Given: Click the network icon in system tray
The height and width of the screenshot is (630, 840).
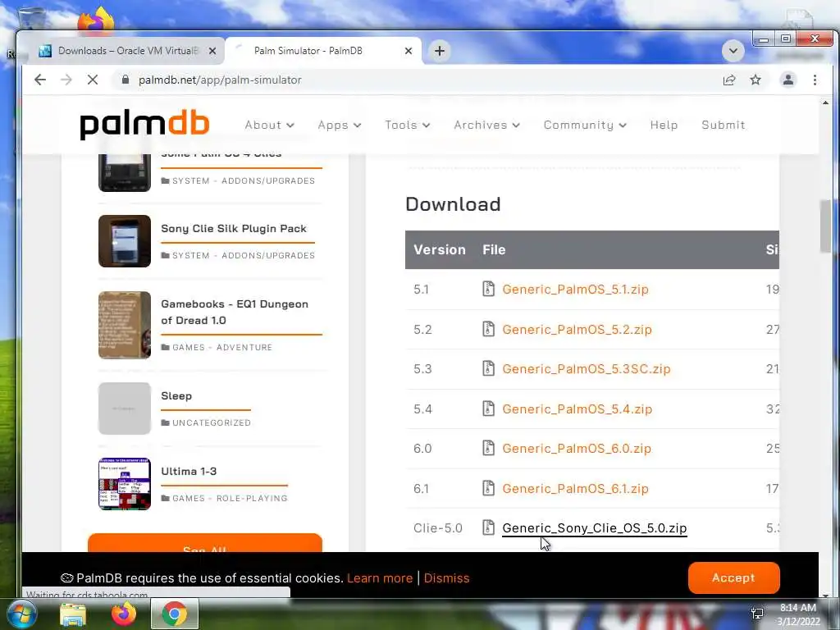Looking at the screenshot, I should click(x=757, y=614).
